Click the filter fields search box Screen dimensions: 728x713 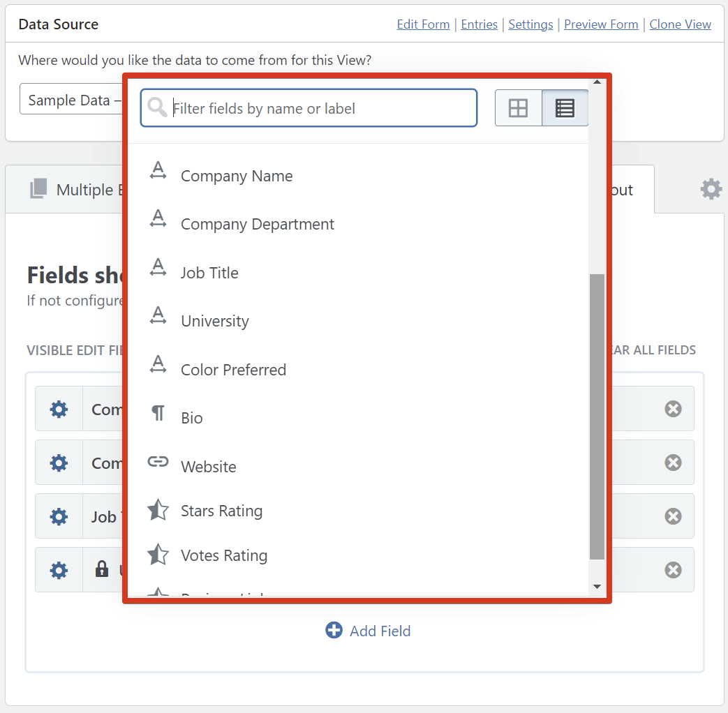pos(321,108)
